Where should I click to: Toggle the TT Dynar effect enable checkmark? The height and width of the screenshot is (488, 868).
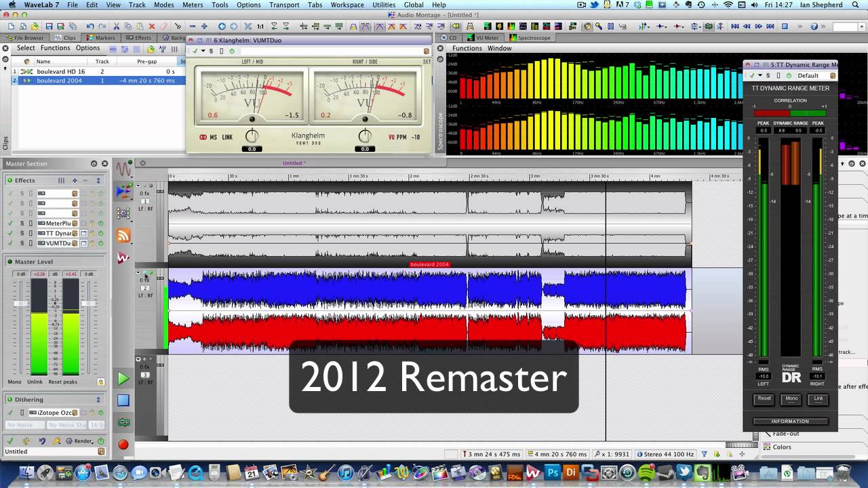click(10, 233)
